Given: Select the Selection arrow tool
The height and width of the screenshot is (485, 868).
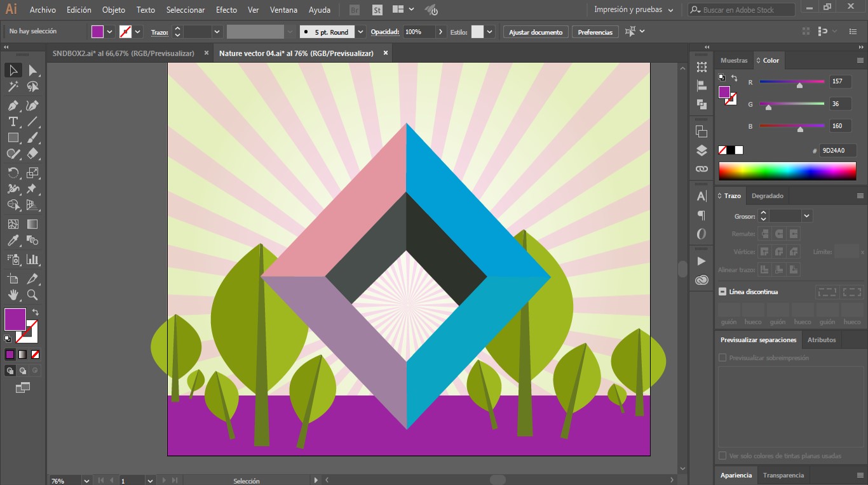Looking at the screenshot, I should click(x=13, y=70).
